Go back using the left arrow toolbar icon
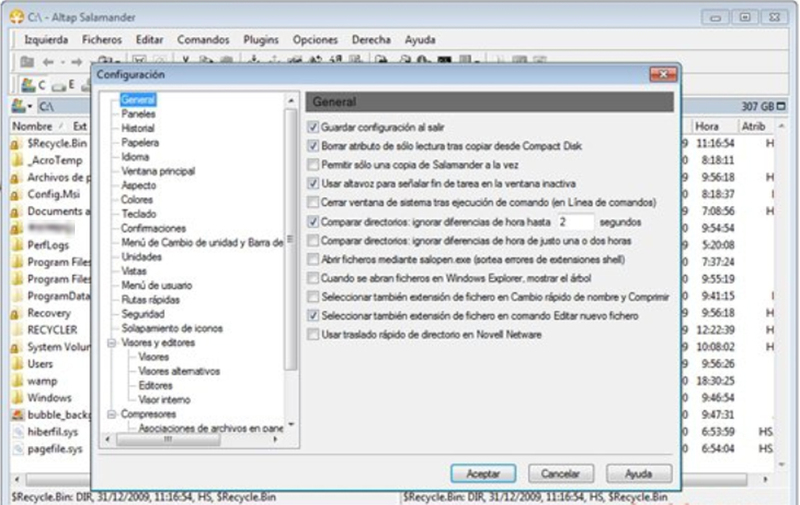800x505 pixels. 48,62
